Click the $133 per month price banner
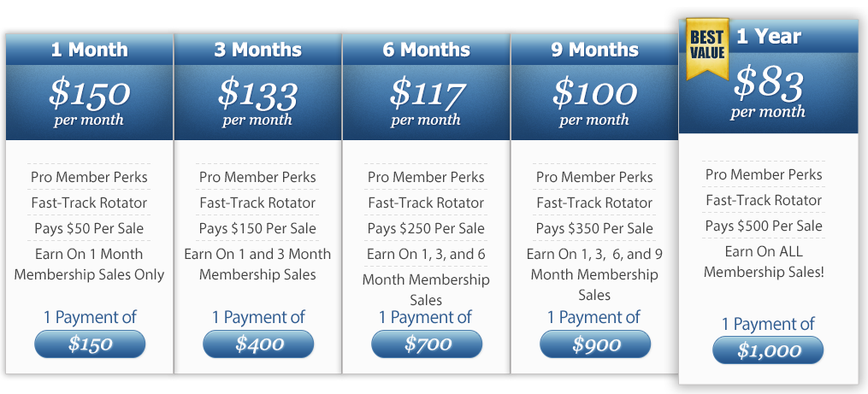Viewport: 868px width, 394px height. 258,103
